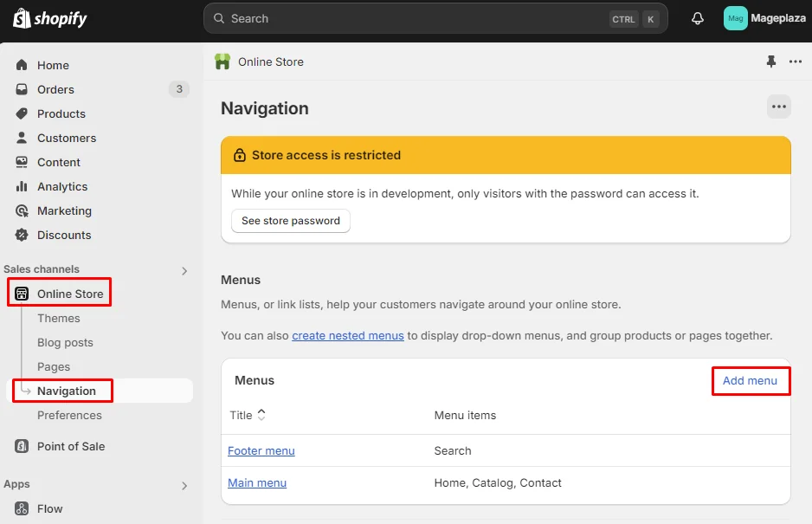Open the notifications bell
812x524 pixels.
tap(698, 19)
